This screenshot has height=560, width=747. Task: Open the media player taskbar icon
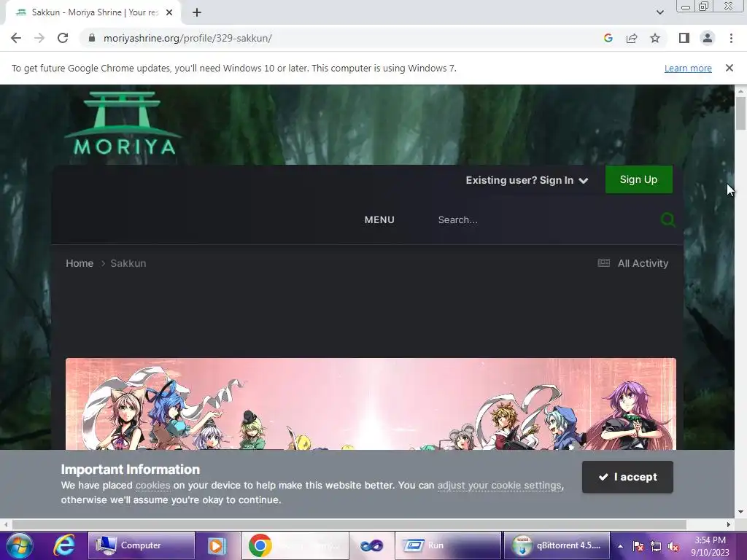[217, 545]
